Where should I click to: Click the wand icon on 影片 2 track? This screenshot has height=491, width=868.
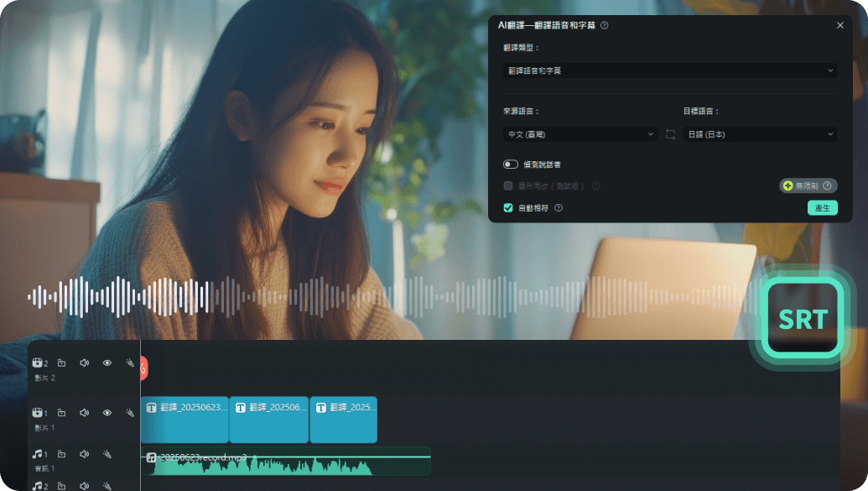[129, 363]
